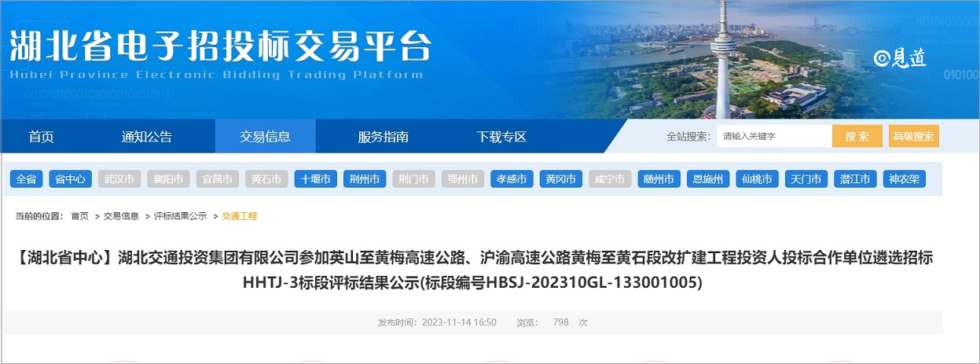Choose the 恩施州 region filter
The image size is (980, 364).
click(x=708, y=179)
